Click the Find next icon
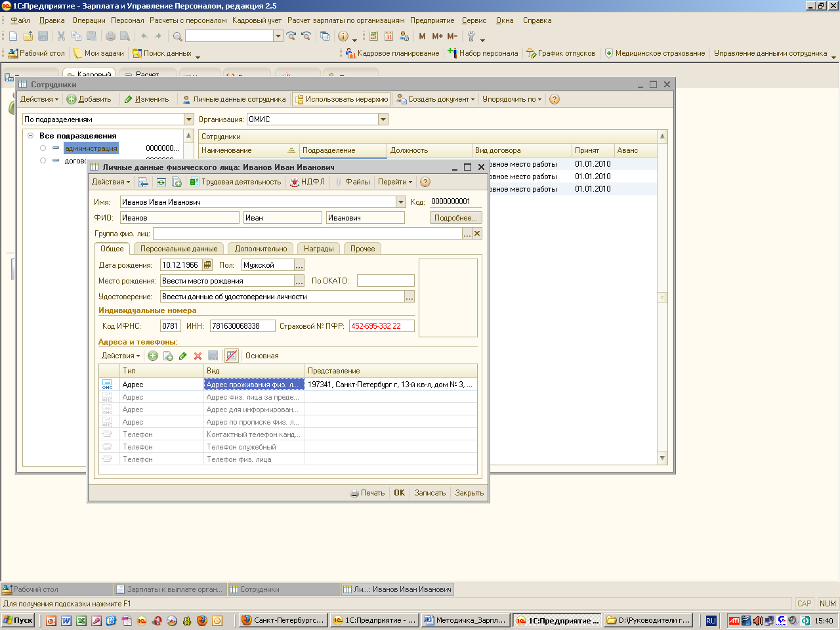Viewport: 840px width, 630px height. coord(291,36)
